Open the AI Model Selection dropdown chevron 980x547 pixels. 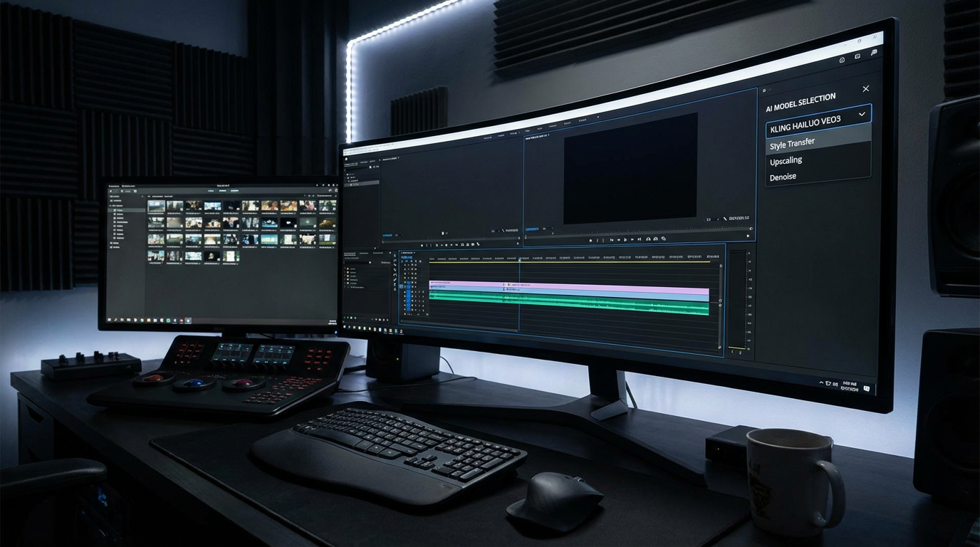861,114
